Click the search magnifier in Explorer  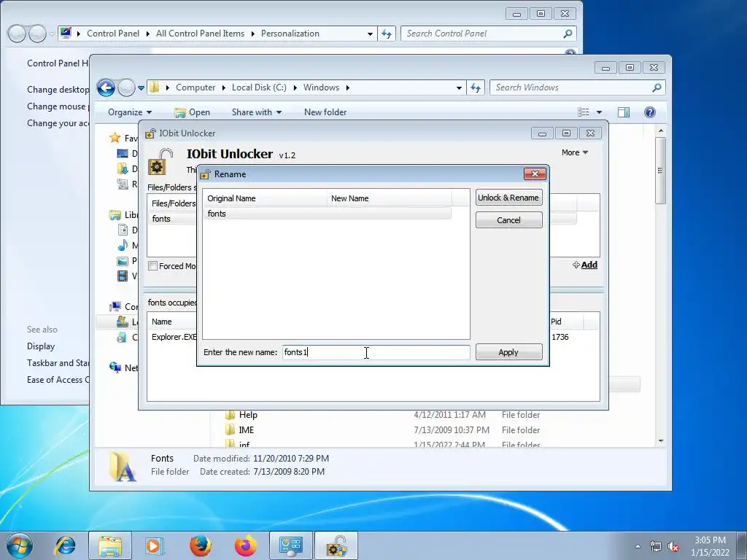(x=657, y=87)
